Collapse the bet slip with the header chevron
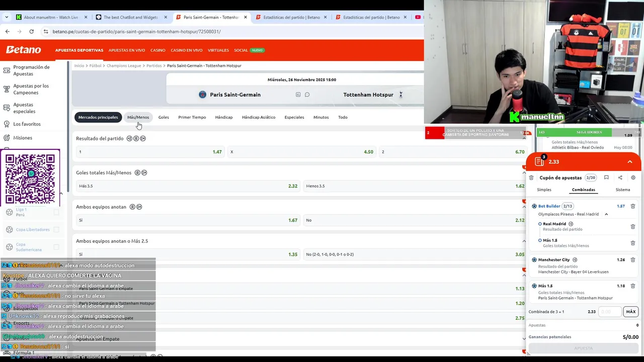The image size is (644, 362). tap(629, 162)
